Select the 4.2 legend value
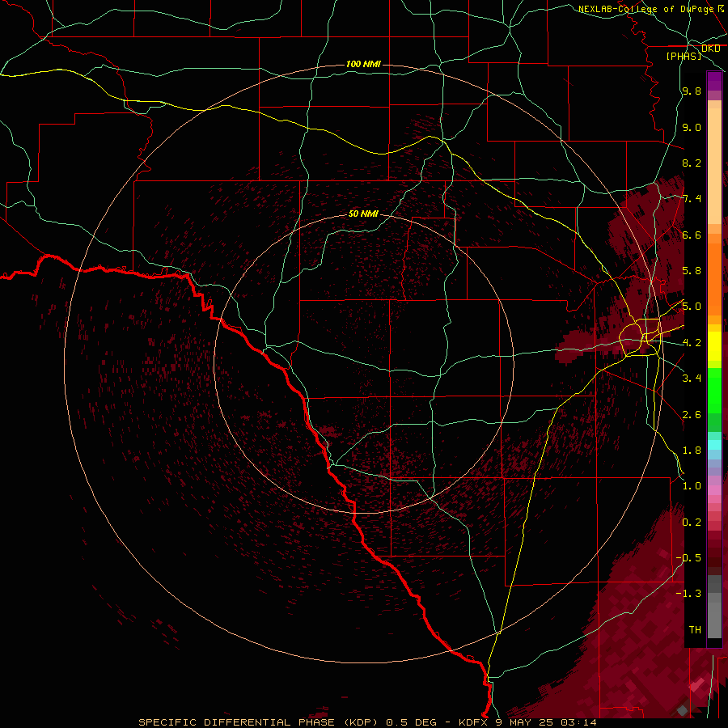 coord(692,343)
